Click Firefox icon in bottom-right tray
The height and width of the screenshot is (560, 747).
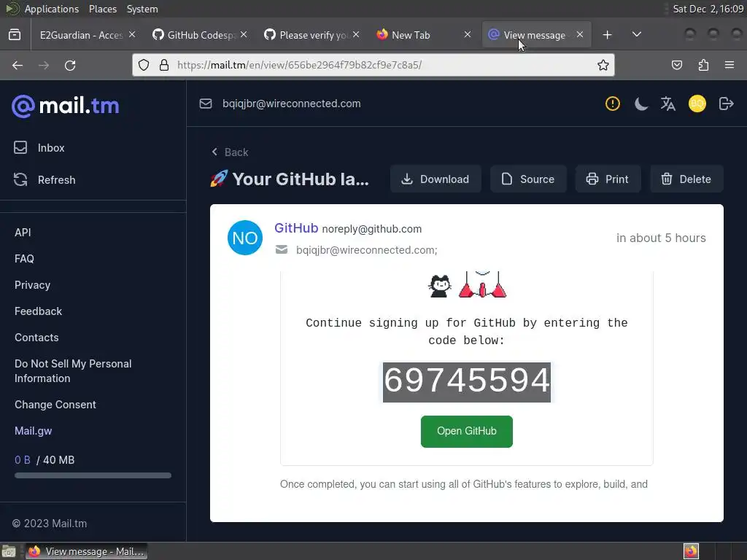coord(691,551)
